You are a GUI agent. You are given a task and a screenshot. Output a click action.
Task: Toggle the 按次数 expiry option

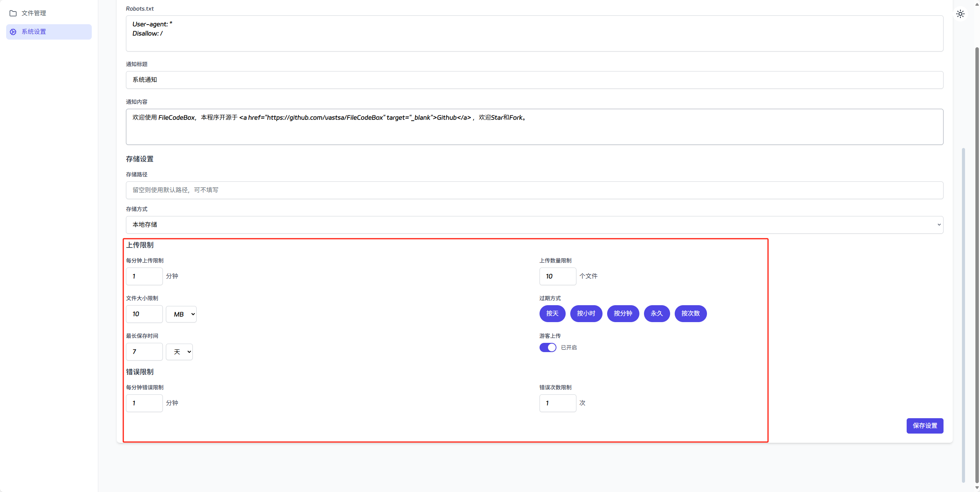(690, 314)
